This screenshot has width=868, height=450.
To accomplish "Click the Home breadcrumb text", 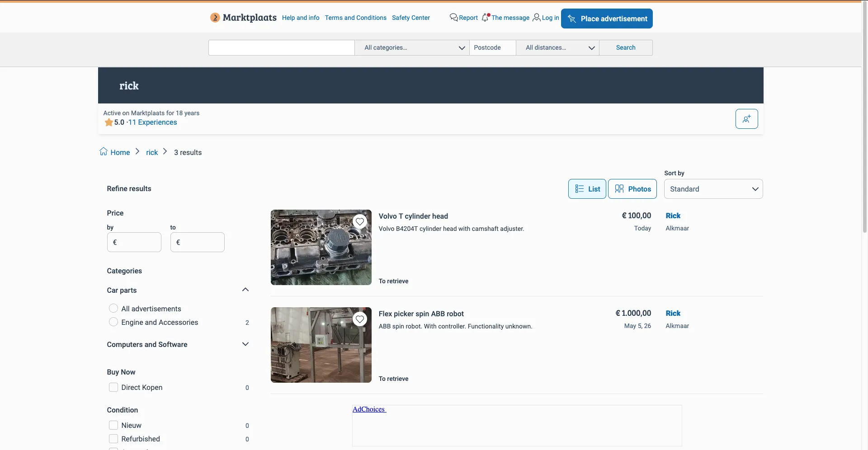I will click(x=120, y=152).
